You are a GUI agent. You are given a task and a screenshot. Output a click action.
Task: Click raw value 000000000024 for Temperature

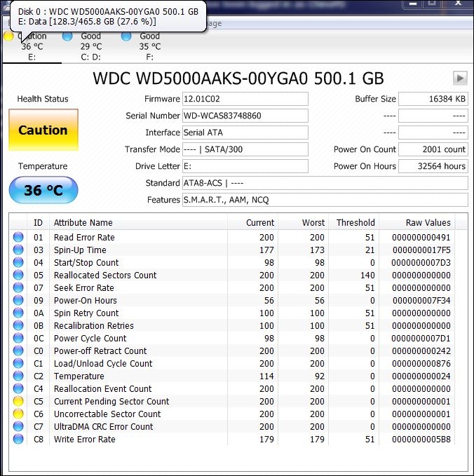point(421,376)
